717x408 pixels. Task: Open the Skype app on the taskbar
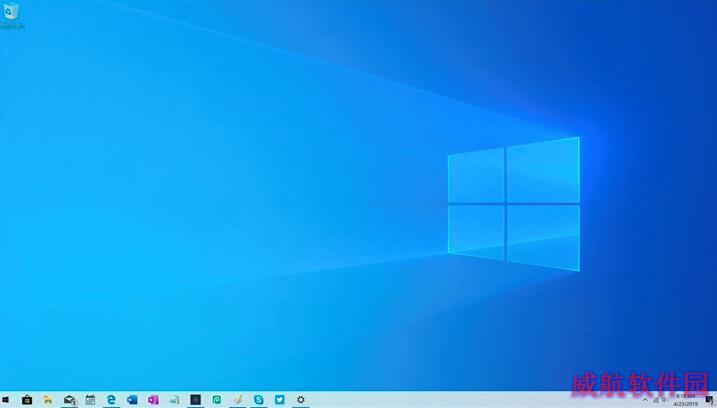click(259, 400)
